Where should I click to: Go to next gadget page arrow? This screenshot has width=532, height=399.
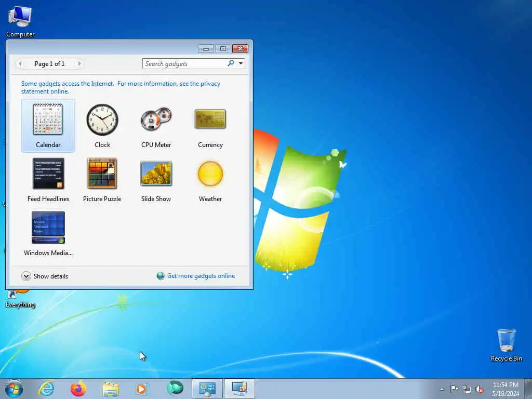tap(79, 63)
